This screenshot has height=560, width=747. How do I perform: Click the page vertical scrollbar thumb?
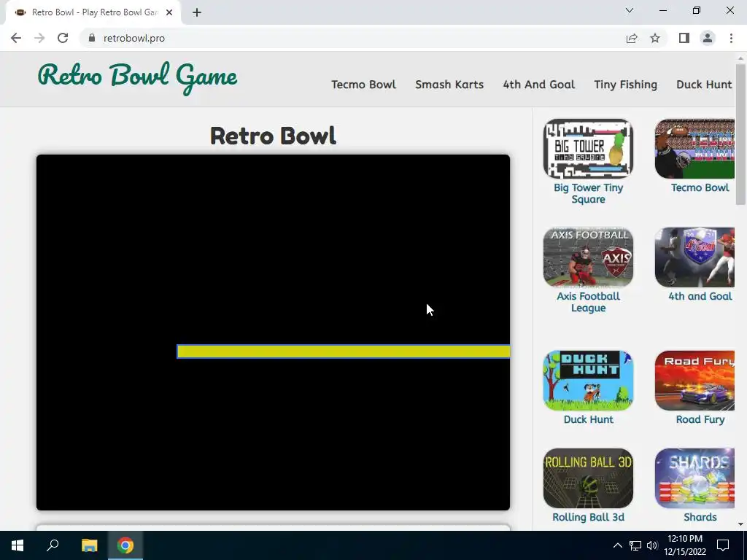point(740,134)
